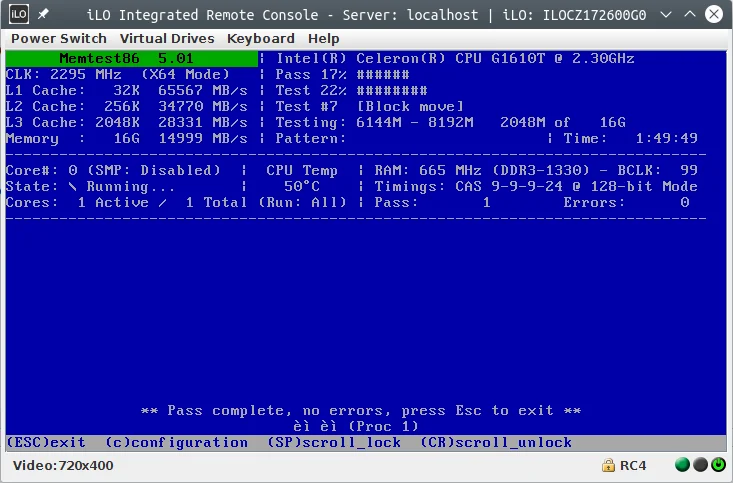733x483 pixels.
Task: Open the Power Switch menu
Action: [x=59, y=38]
